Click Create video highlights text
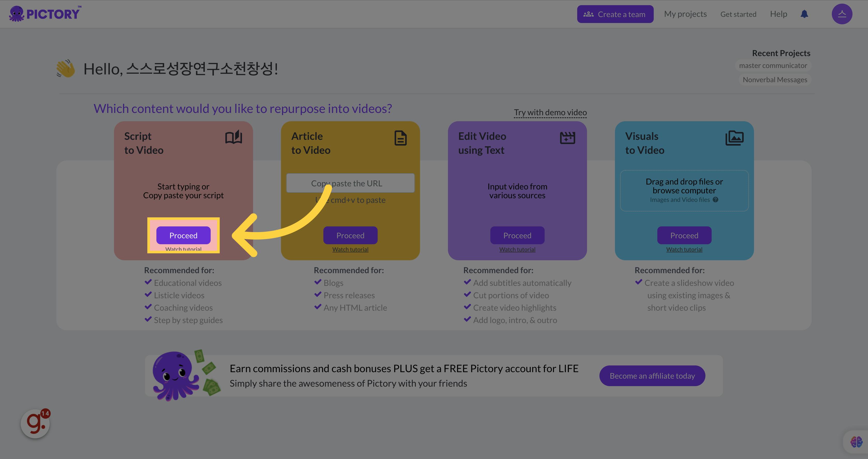Image resolution: width=868 pixels, height=459 pixels. tap(515, 308)
